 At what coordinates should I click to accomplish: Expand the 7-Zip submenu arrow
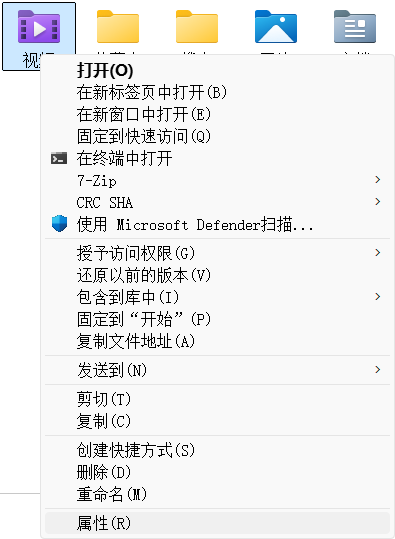[x=377, y=179]
